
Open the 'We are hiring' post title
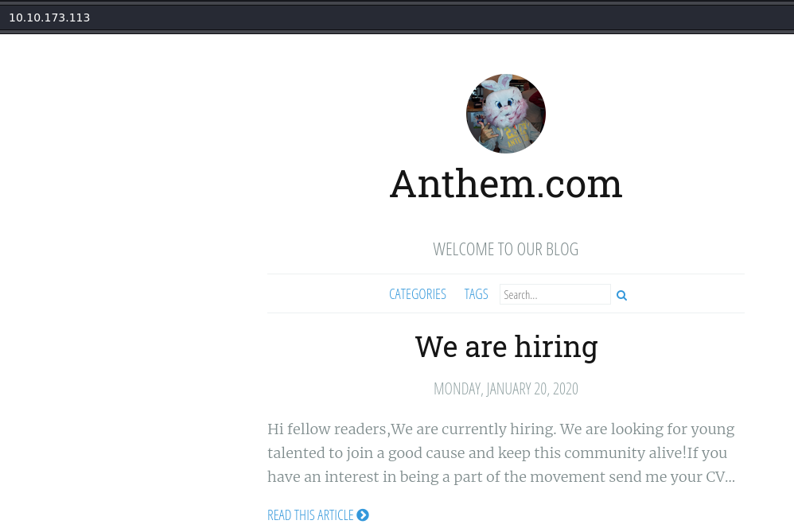pos(506,347)
